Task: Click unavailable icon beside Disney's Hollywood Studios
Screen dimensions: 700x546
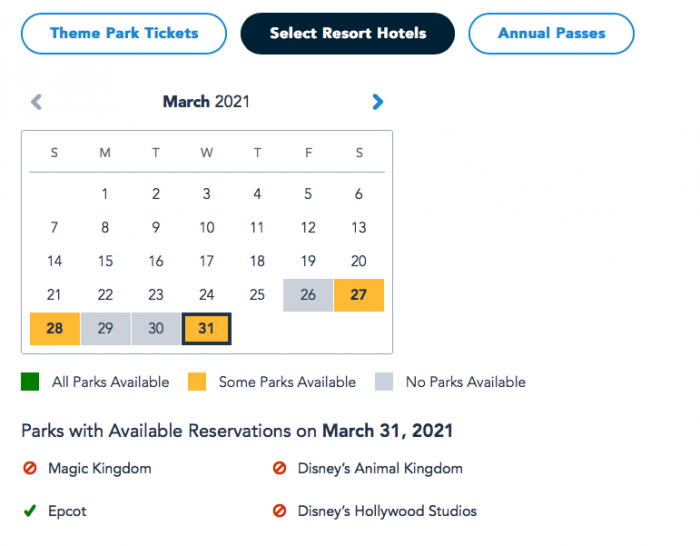Action: click(279, 511)
